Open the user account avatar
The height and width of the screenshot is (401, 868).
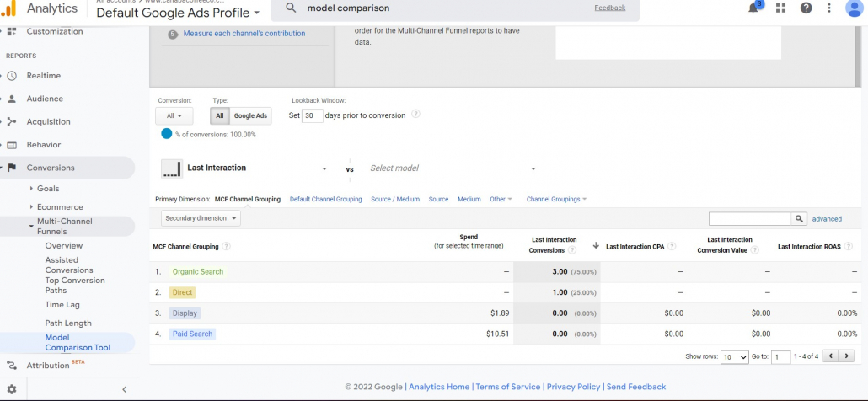click(x=856, y=8)
